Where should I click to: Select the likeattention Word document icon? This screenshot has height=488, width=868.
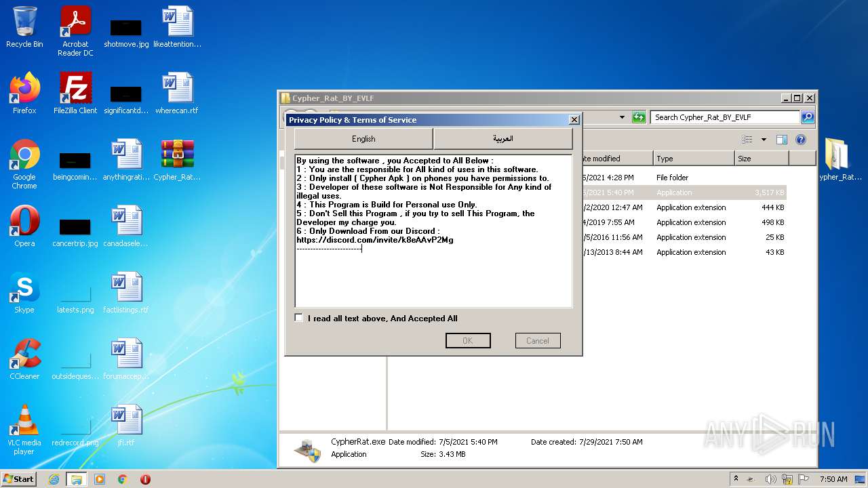point(177,28)
